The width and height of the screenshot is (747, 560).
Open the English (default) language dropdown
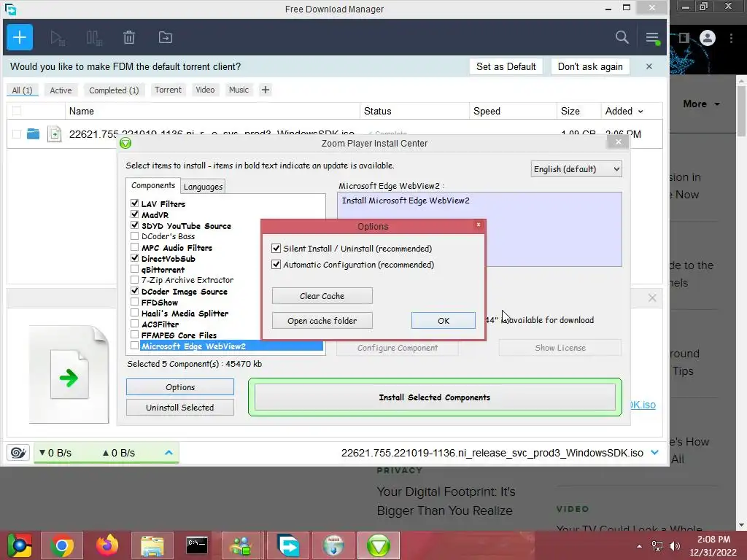pos(576,169)
